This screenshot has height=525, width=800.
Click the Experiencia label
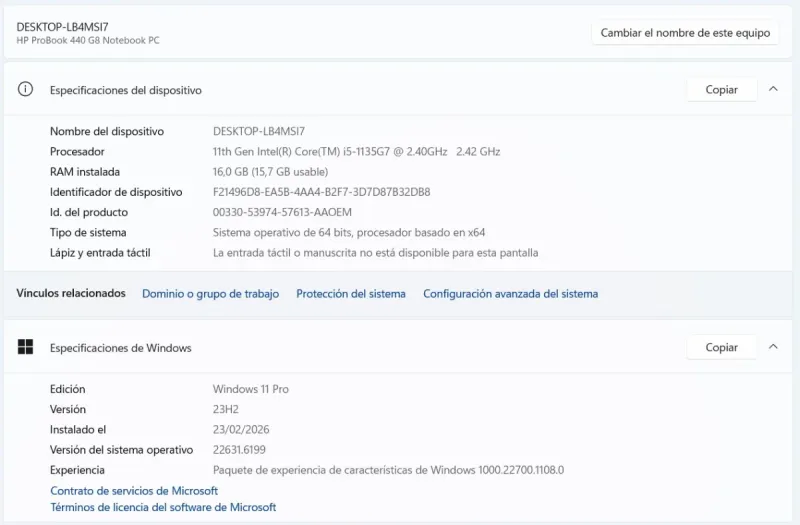click(x=77, y=470)
